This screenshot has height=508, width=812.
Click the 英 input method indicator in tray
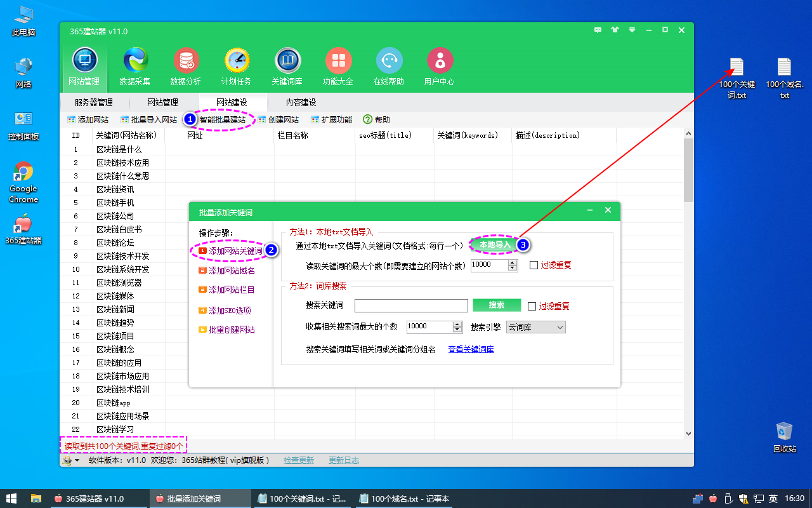773,498
